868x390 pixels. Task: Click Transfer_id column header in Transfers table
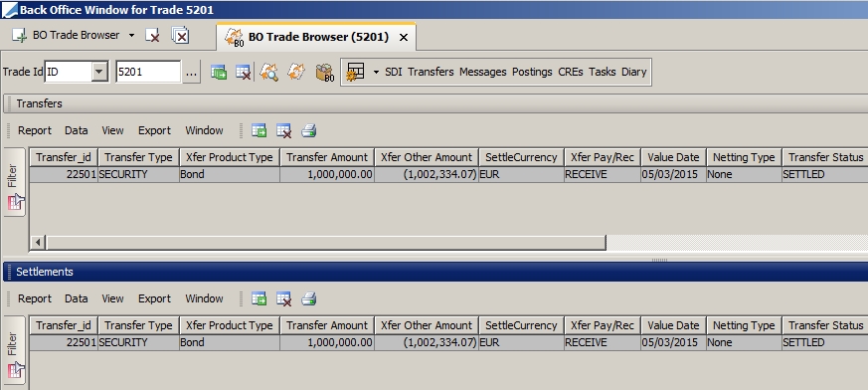pos(63,157)
